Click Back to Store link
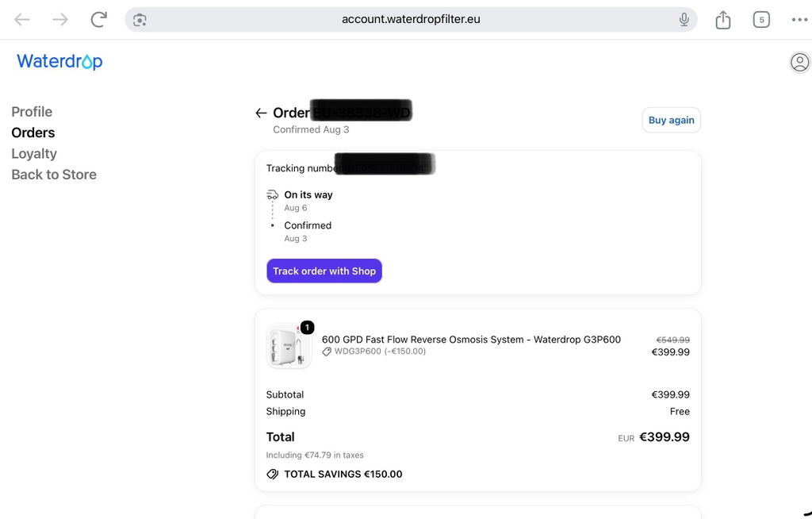Image resolution: width=812 pixels, height=519 pixels. (54, 175)
